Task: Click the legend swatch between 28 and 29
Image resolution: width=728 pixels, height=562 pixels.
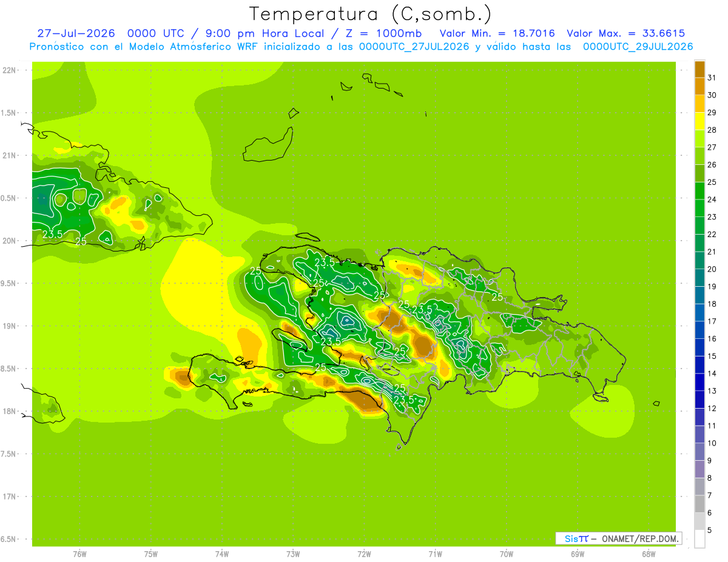Action: pos(699,121)
